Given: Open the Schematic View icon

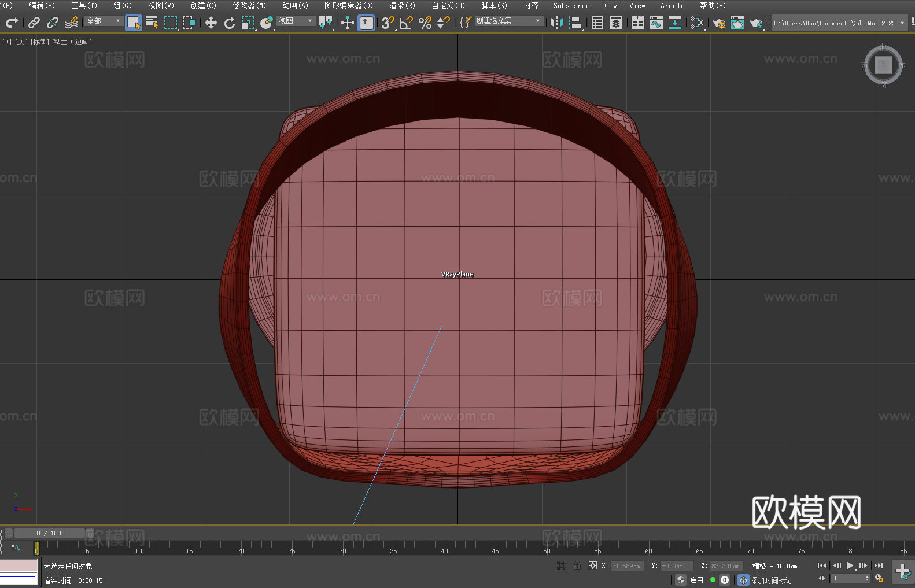Looking at the screenshot, I should tap(697, 23).
